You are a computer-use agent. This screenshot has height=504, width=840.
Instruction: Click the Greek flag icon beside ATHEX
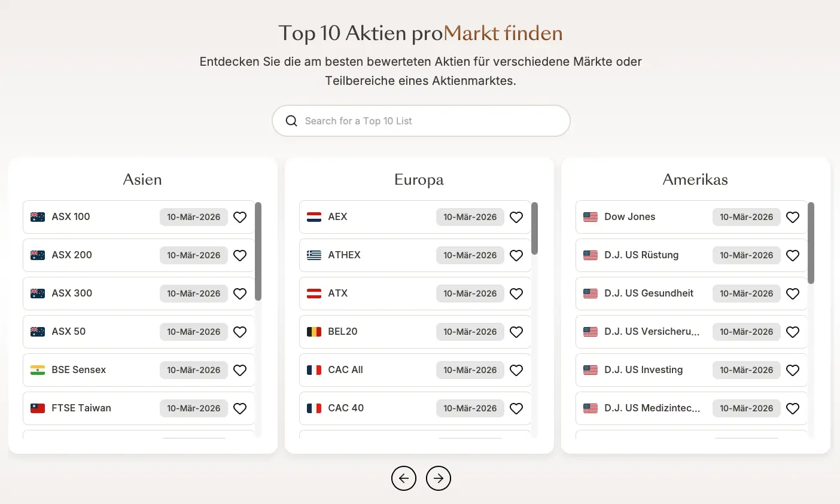pyautogui.click(x=315, y=255)
